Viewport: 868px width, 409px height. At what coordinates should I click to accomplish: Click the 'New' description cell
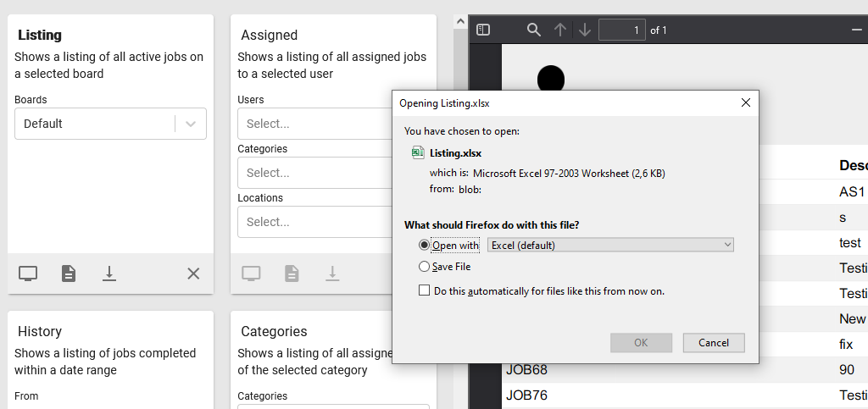(852, 319)
